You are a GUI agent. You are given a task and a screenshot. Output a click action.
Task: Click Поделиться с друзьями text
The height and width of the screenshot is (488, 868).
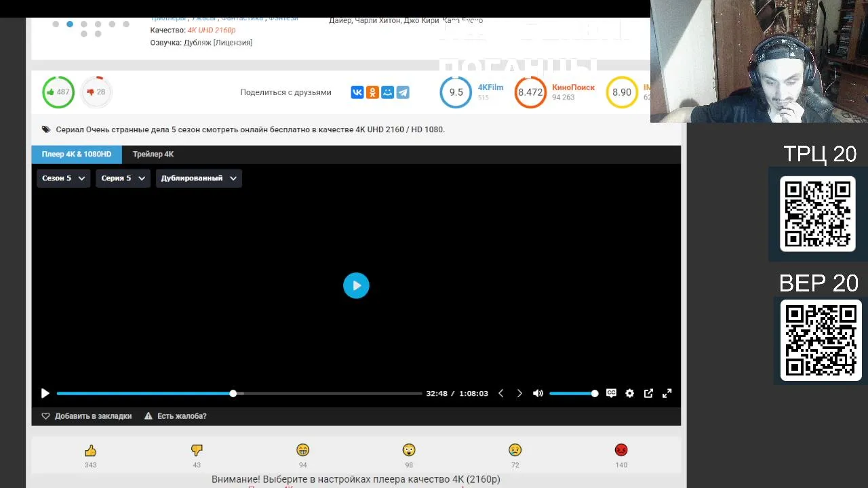point(285,92)
